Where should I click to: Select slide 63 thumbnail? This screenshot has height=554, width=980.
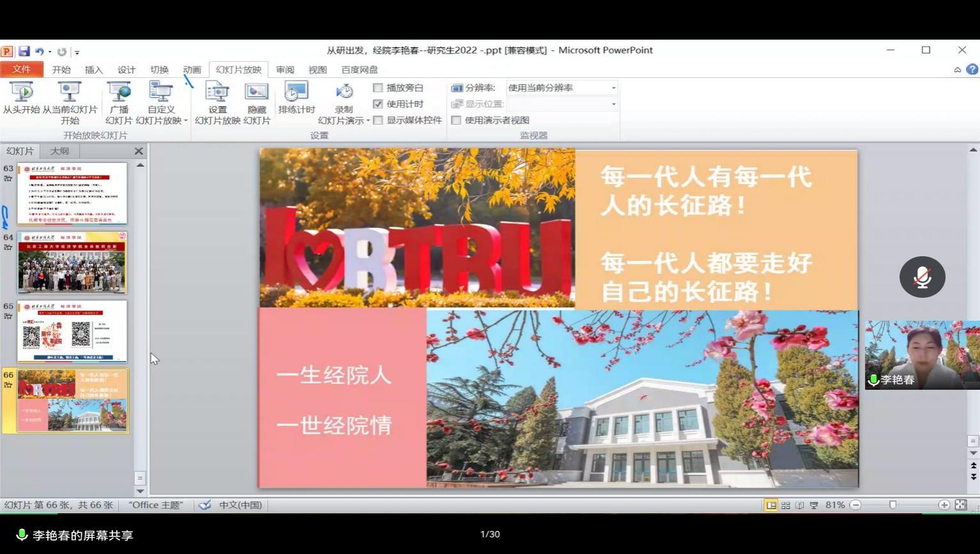coord(72,193)
